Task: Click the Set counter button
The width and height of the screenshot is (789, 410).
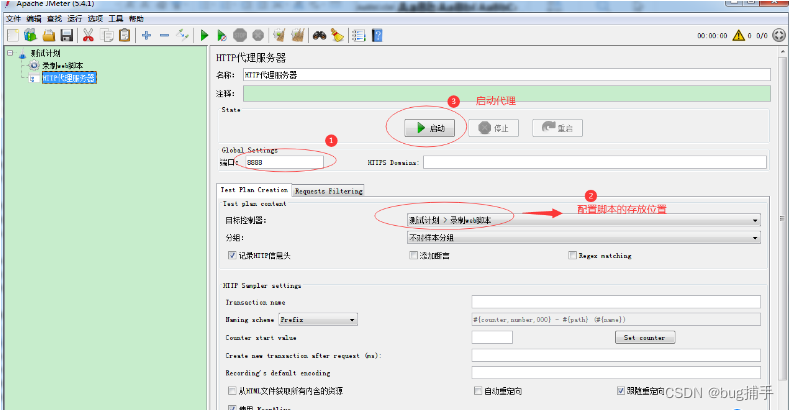Action: pos(645,338)
